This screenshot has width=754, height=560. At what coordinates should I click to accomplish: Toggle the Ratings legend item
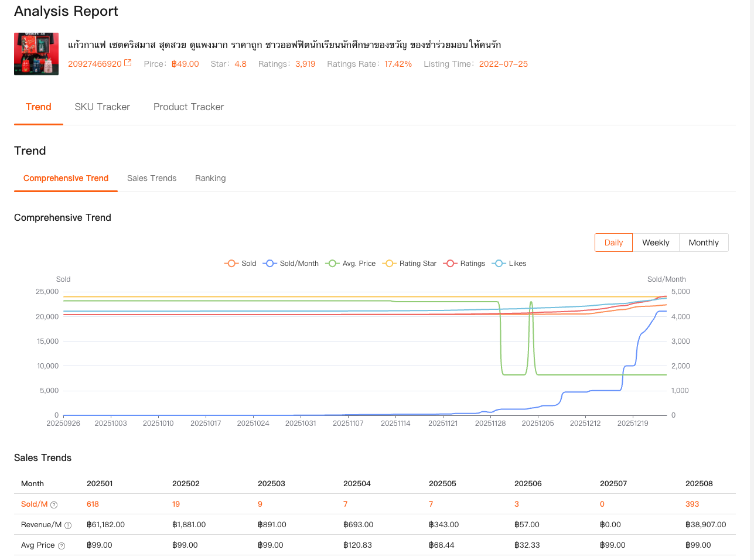tap(451, 264)
